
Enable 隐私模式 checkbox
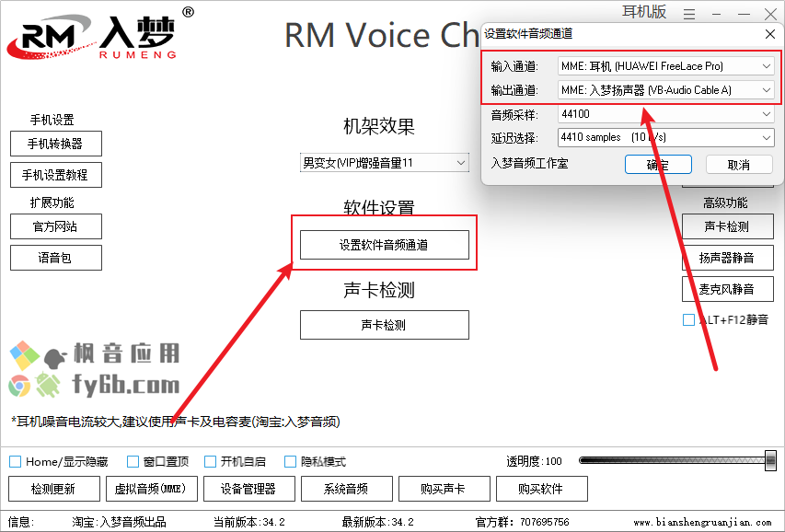291,461
